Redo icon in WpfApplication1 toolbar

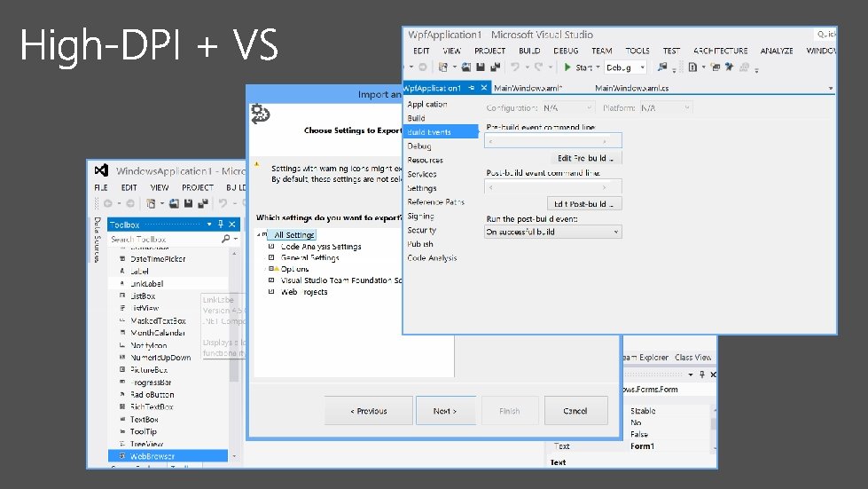(539, 67)
